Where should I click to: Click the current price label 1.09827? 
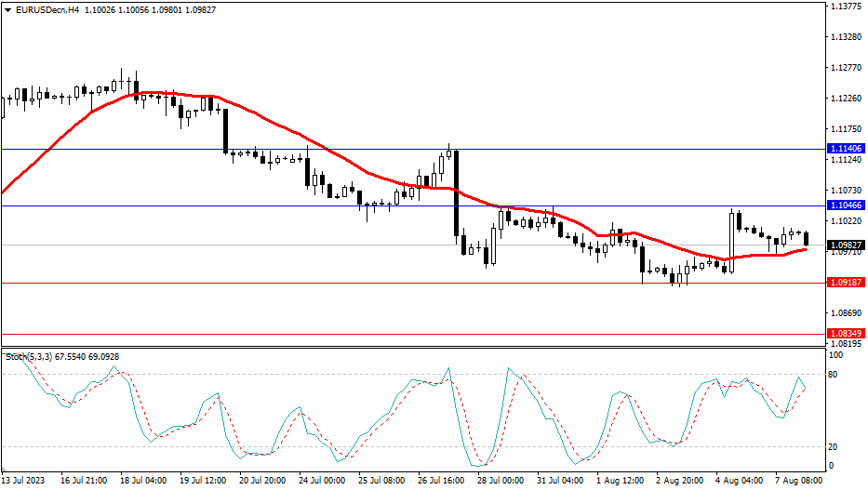(x=845, y=245)
